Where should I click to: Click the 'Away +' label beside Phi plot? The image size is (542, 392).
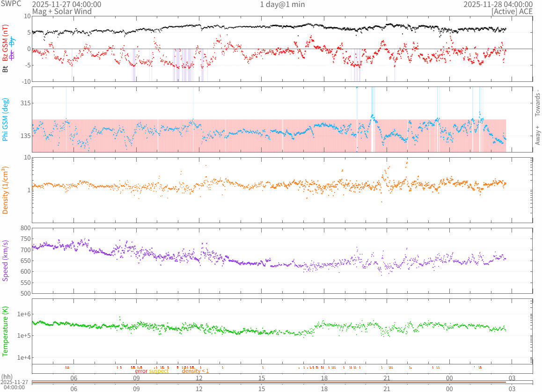(x=538, y=135)
